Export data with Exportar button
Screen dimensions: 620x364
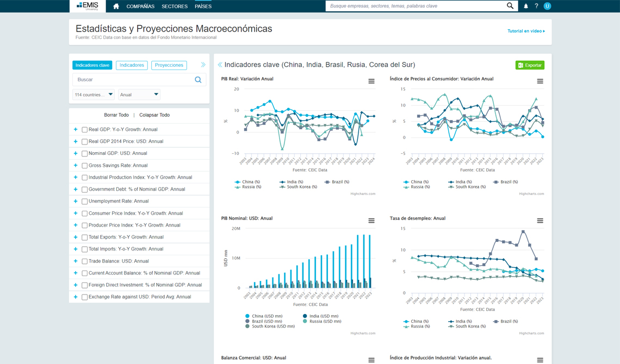coord(530,65)
